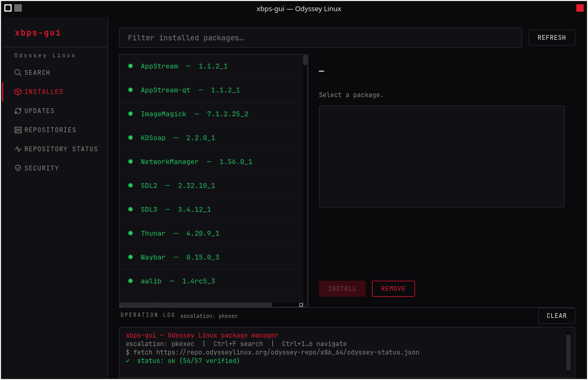
Task: Select NetworkManager 1.56.0_1 package
Action: pyautogui.click(x=211, y=162)
